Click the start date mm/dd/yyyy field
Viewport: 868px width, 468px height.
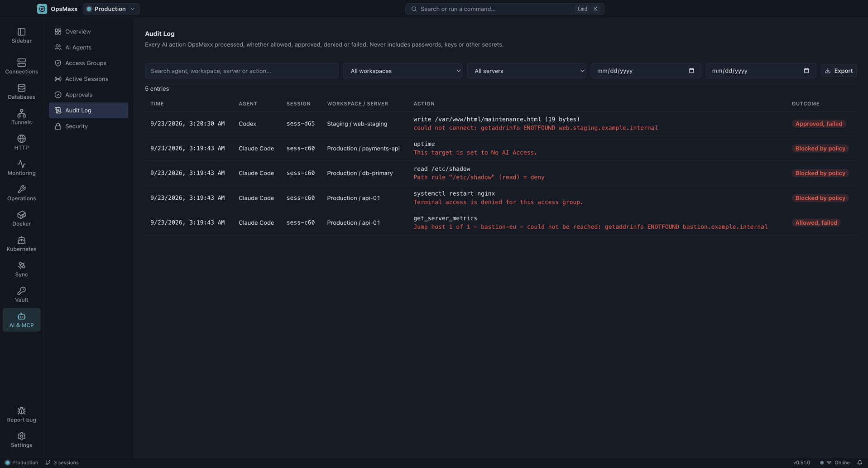tap(646, 71)
